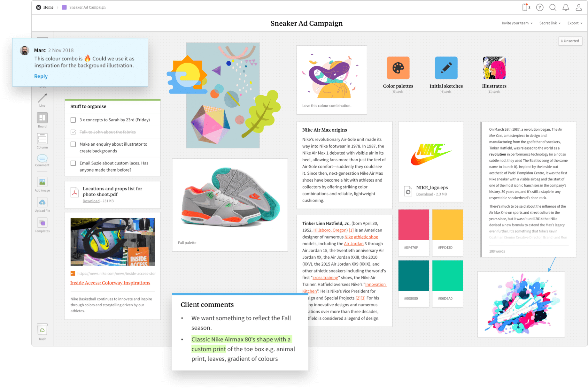Follow the 'Hillsboro, Oregon' link
Viewport: 588px width, 389px height.
(330, 230)
